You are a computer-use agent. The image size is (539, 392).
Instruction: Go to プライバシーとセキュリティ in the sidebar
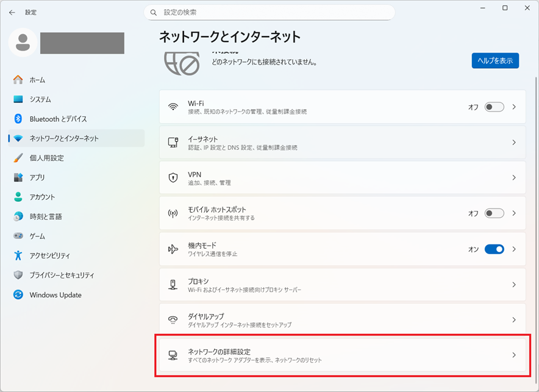pos(62,275)
